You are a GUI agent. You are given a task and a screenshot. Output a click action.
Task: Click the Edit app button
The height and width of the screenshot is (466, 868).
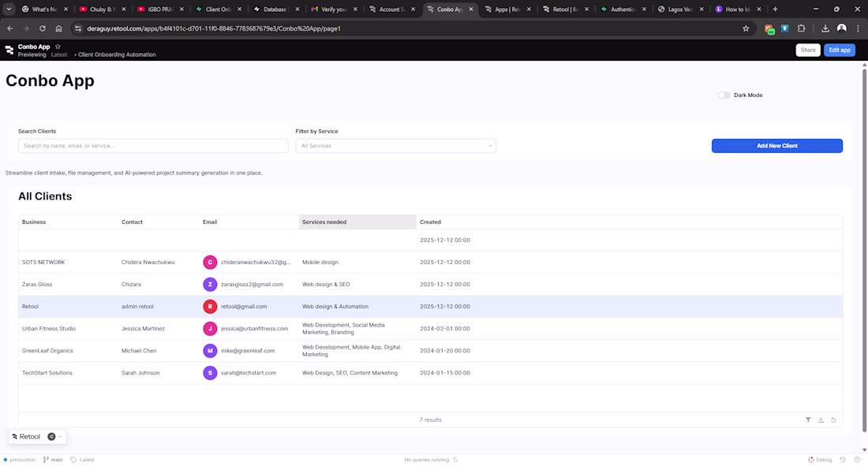[x=839, y=50]
